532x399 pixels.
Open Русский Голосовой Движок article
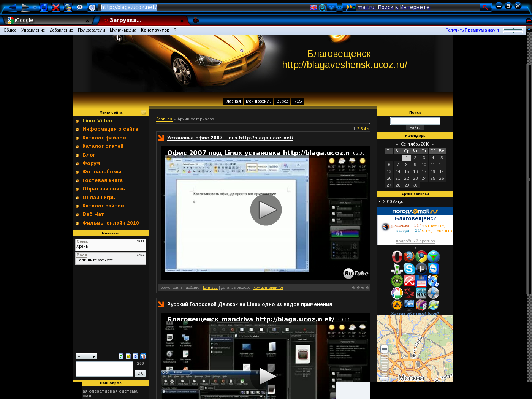pyautogui.click(x=250, y=304)
